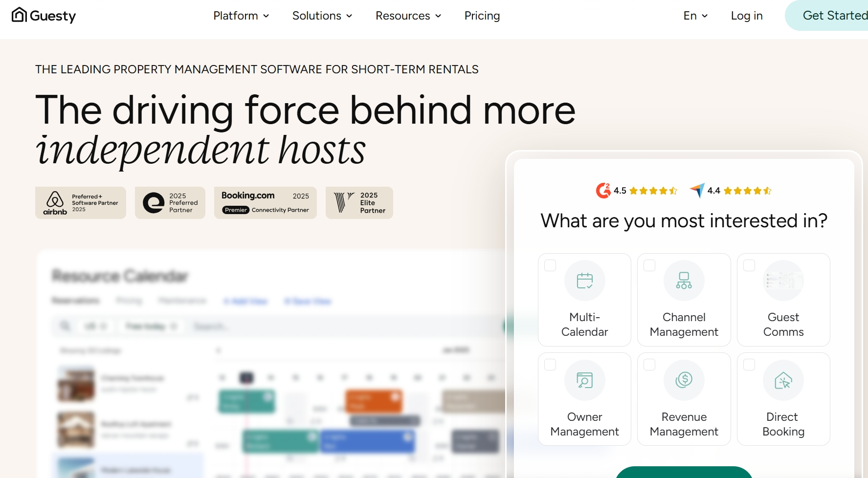Click the Guesty house logo icon
This screenshot has height=478, width=868.
click(19, 15)
